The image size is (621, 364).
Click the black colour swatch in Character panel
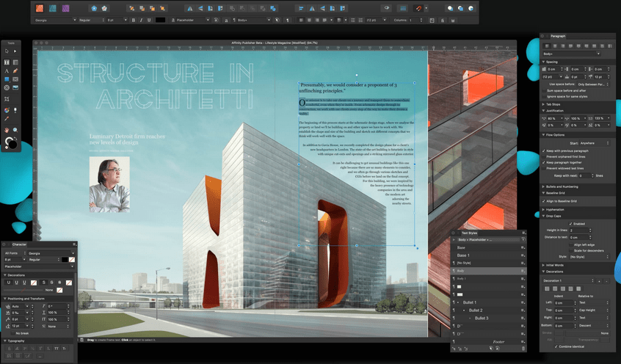(65, 260)
